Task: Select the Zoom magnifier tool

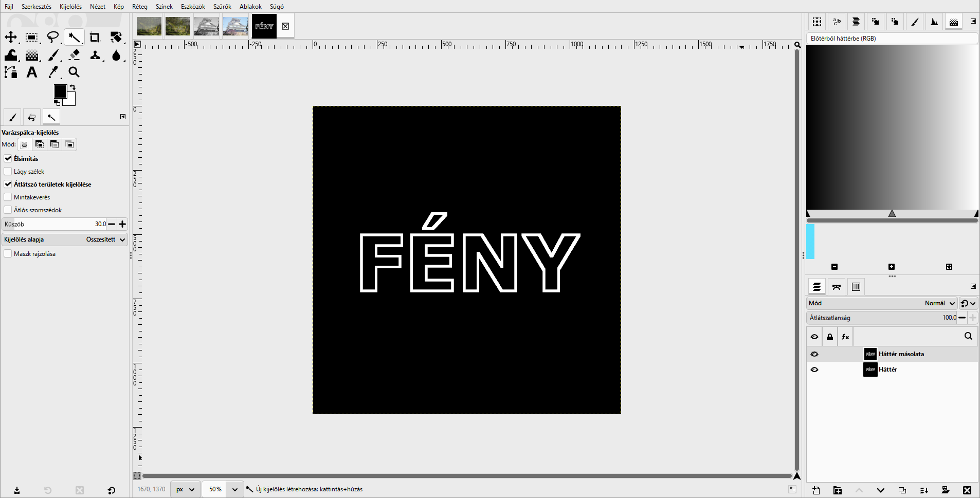Action: 74,72
